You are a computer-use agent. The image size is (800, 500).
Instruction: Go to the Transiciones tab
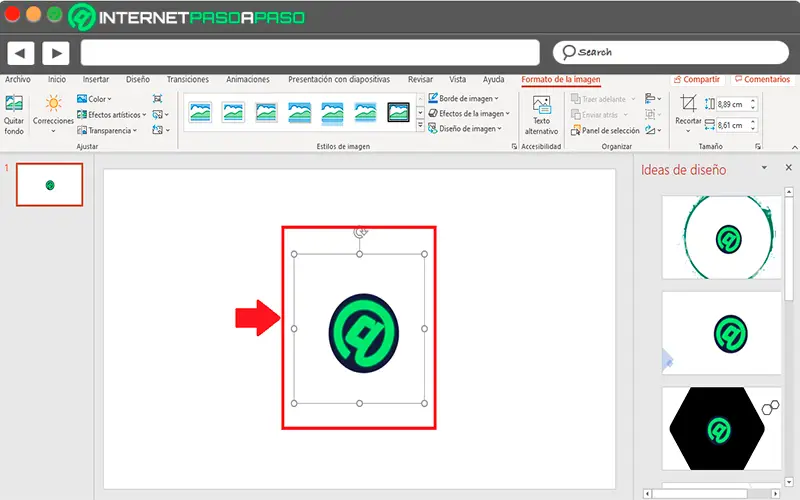187,79
